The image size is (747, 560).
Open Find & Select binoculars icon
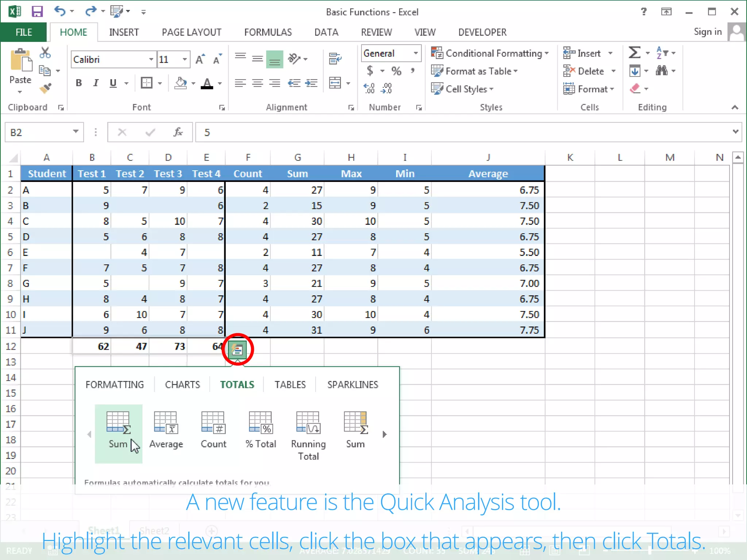(x=662, y=70)
